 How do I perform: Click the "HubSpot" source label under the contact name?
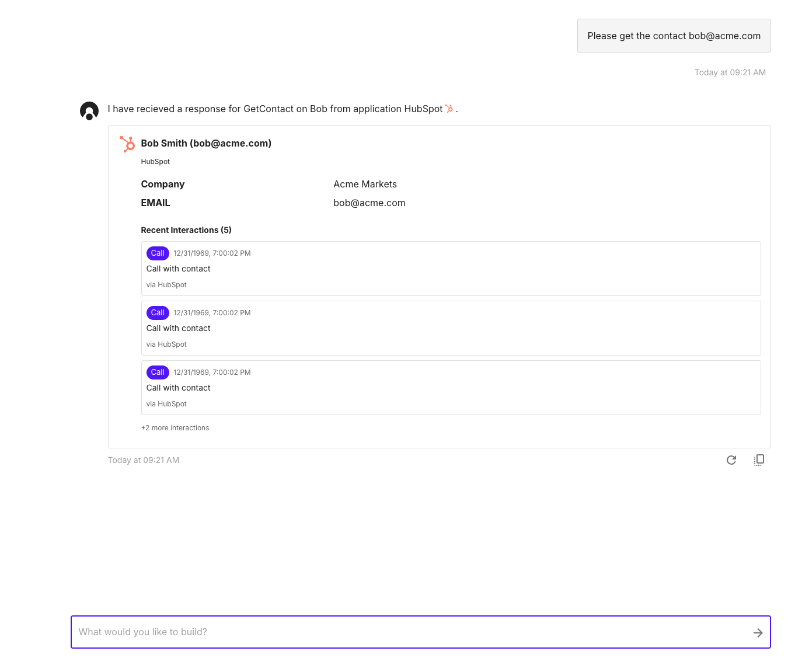155,162
